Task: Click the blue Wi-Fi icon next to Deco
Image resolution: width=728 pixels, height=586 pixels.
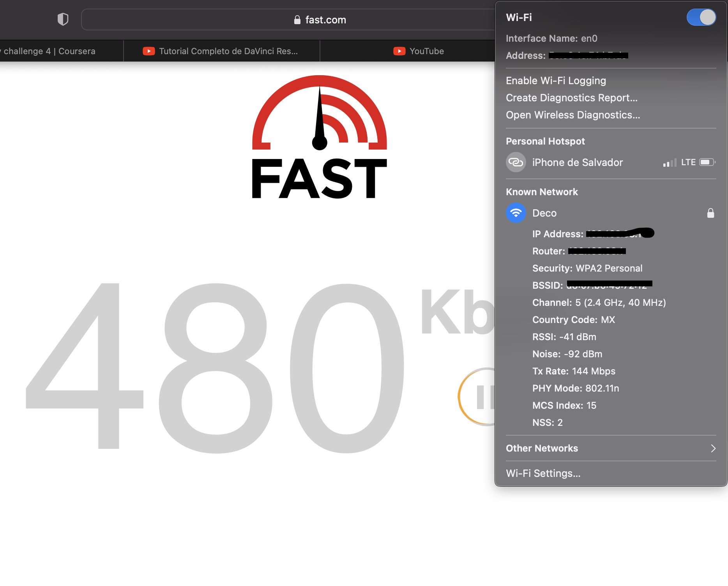Action: 516,213
